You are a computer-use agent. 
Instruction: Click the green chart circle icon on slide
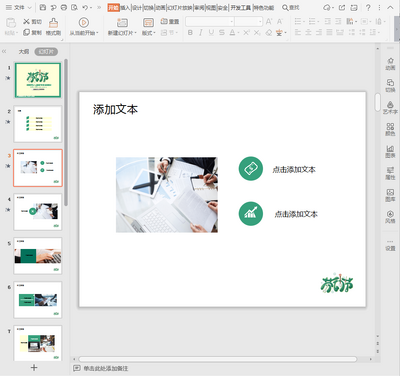[251, 213]
